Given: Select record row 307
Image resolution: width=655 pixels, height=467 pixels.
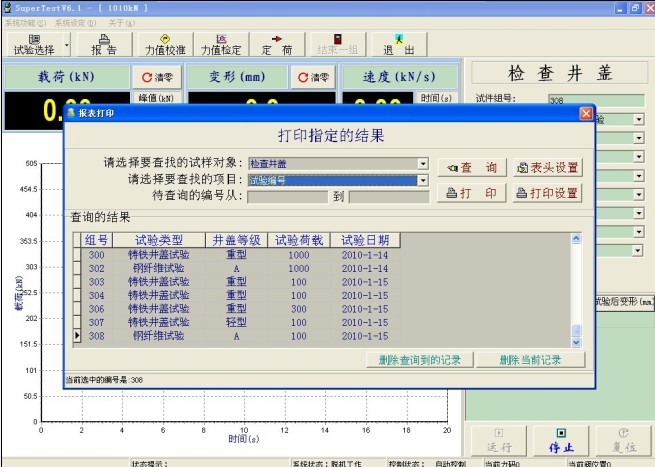Looking at the screenshot, I should pyautogui.click(x=236, y=322).
